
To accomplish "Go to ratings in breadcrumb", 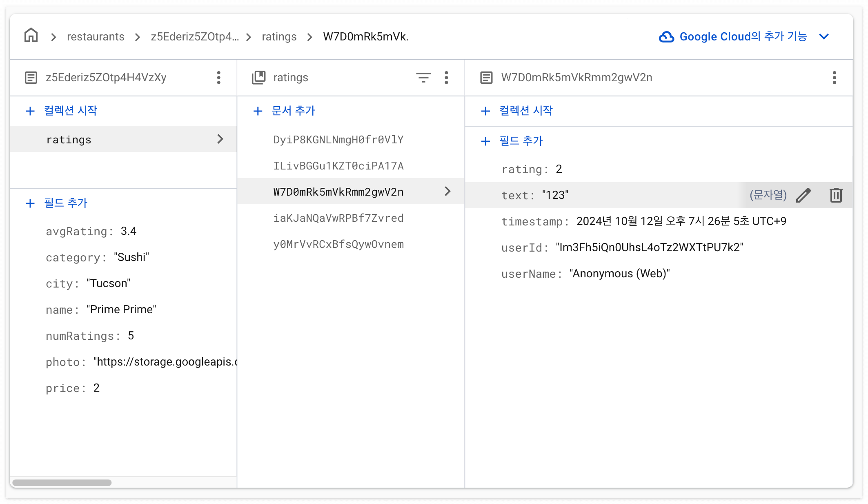I will [x=279, y=37].
